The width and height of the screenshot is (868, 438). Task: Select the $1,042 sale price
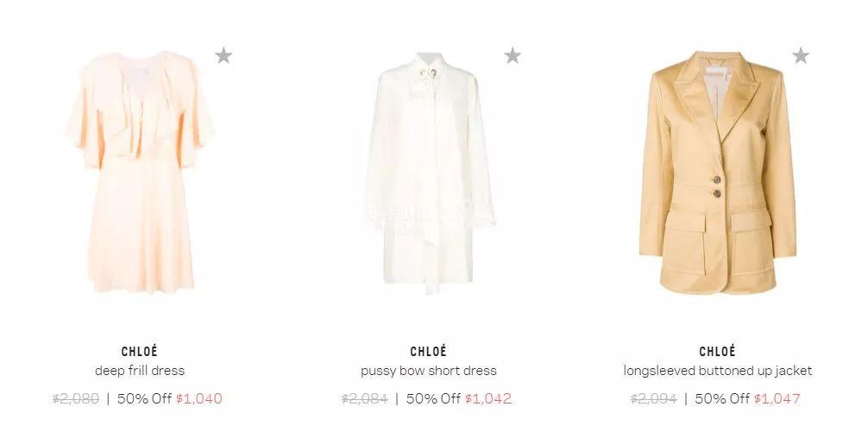488,398
